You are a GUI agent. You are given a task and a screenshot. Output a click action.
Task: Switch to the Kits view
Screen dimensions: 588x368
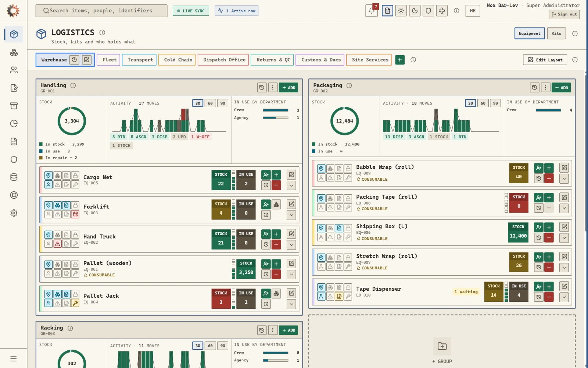tap(556, 33)
